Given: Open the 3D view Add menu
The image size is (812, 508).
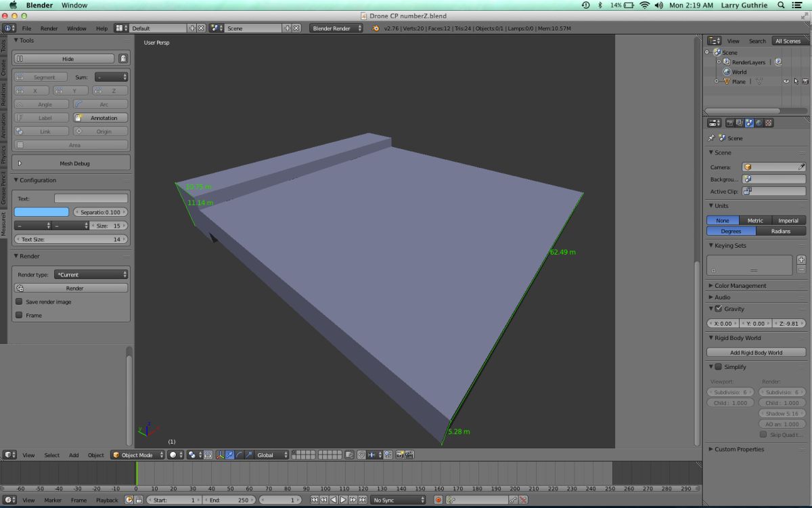Looking at the screenshot, I should [74, 455].
